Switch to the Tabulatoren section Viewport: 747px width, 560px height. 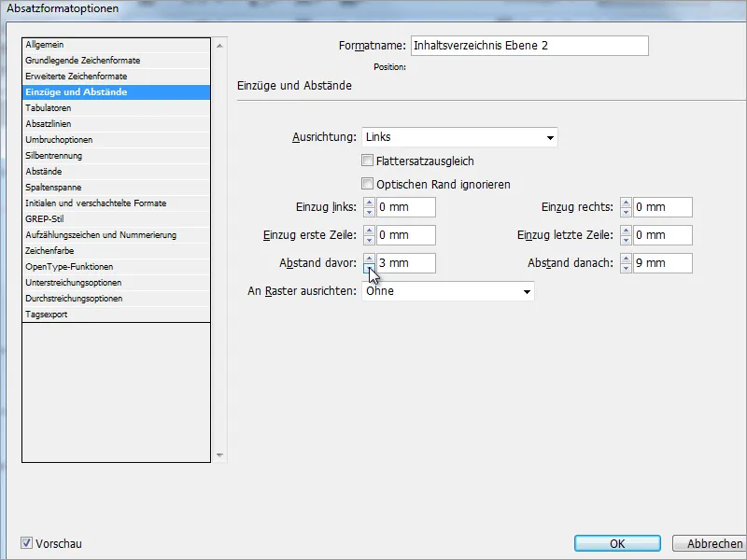(x=116, y=108)
